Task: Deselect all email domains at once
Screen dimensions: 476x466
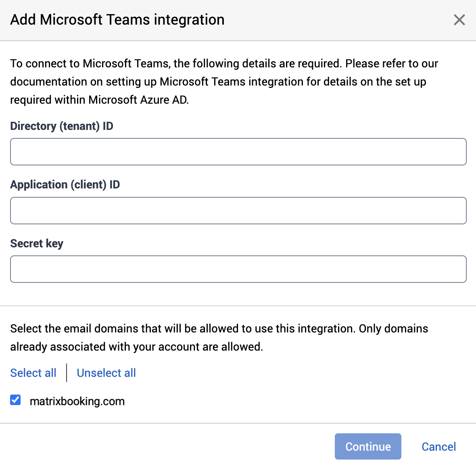Action: tap(106, 373)
